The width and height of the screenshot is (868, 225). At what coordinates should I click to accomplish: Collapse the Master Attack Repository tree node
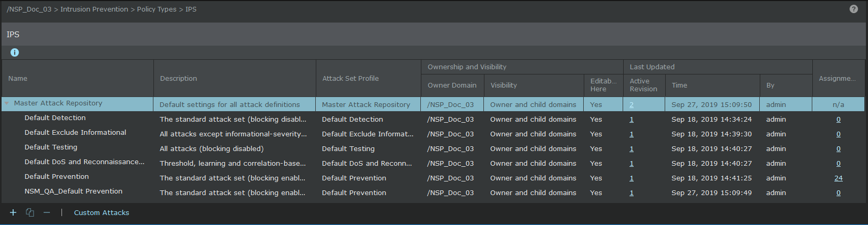7,103
